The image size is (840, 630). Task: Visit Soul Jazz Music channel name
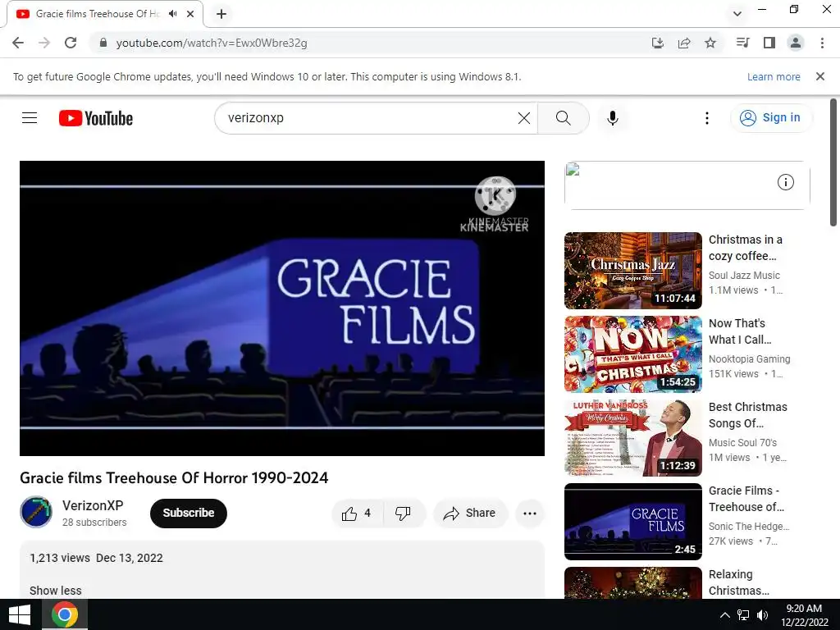744,276
